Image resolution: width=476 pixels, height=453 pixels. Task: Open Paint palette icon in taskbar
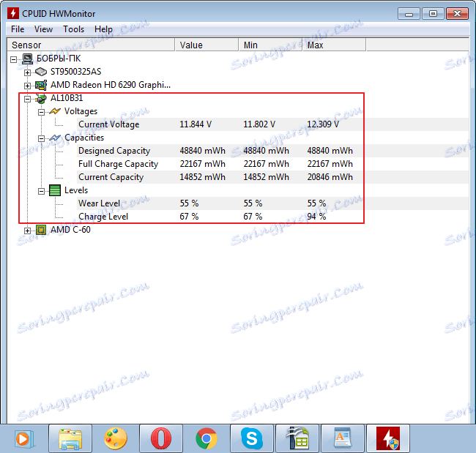(x=116, y=438)
